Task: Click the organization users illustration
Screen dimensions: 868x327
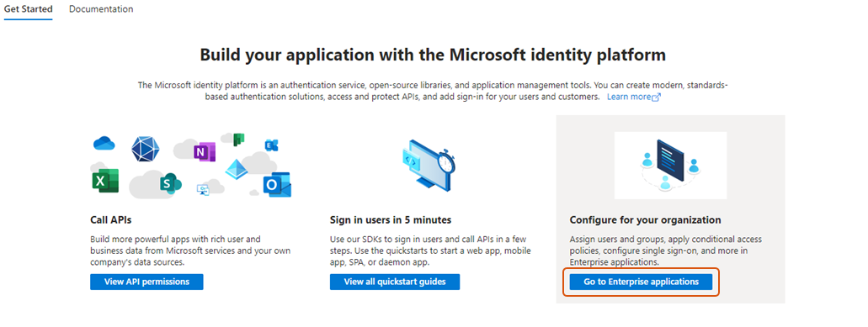Action: tap(670, 165)
